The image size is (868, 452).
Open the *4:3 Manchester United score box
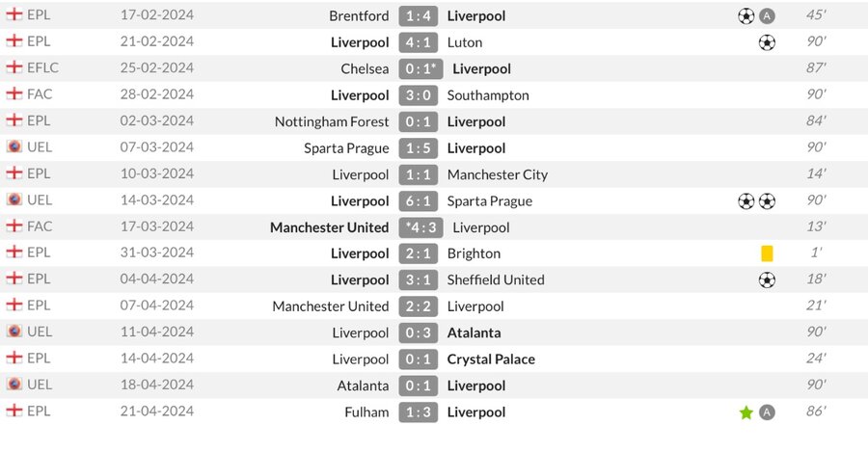point(420,227)
